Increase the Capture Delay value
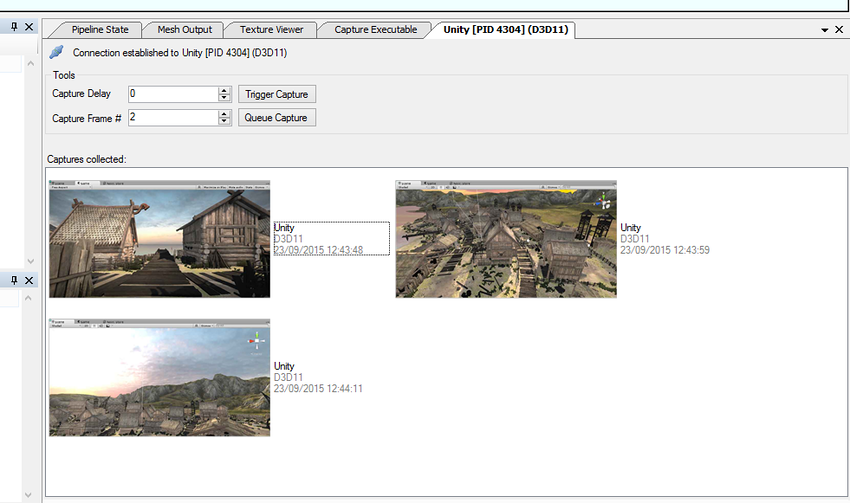This screenshot has height=503, width=850. pos(224,90)
